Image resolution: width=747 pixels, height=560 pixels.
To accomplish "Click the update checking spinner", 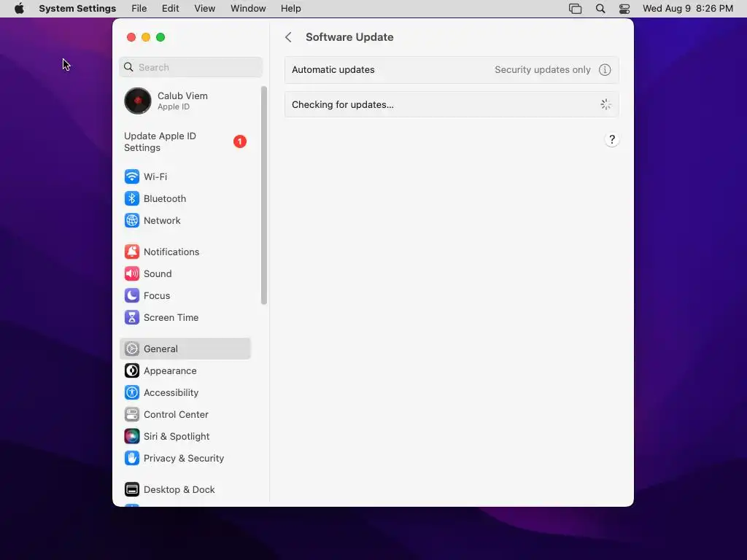I will (605, 105).
